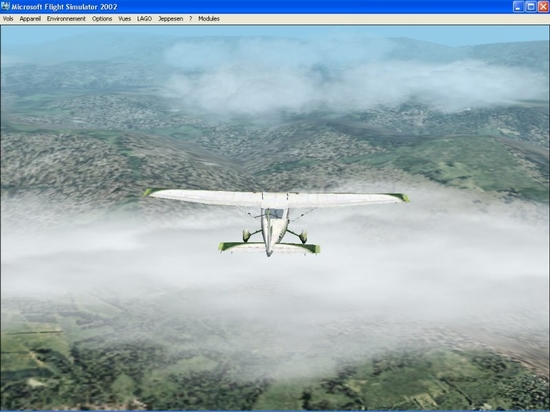Open the Vues menu
This screenshot has width=550, height=412.
tap(125, 19)
